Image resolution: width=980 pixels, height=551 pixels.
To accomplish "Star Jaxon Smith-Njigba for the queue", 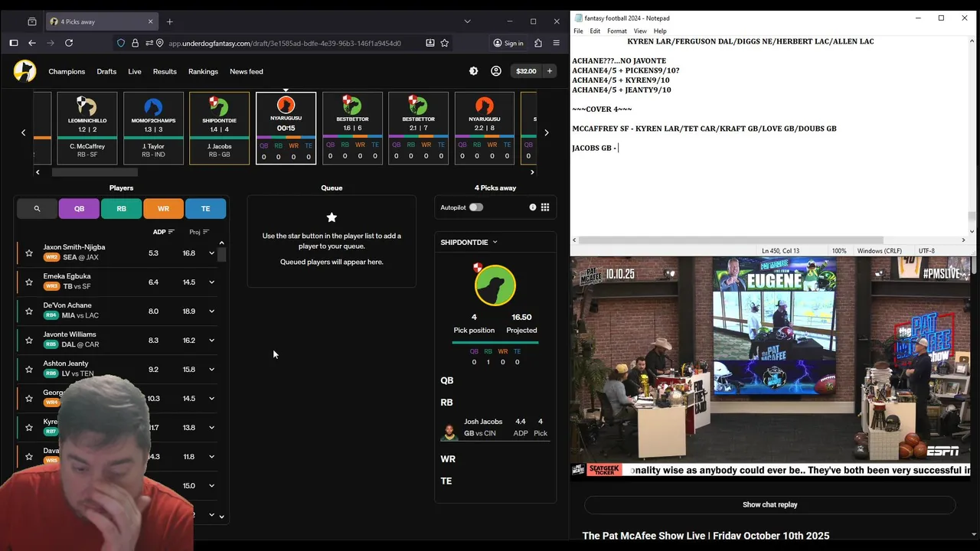I will pos(29,253).
